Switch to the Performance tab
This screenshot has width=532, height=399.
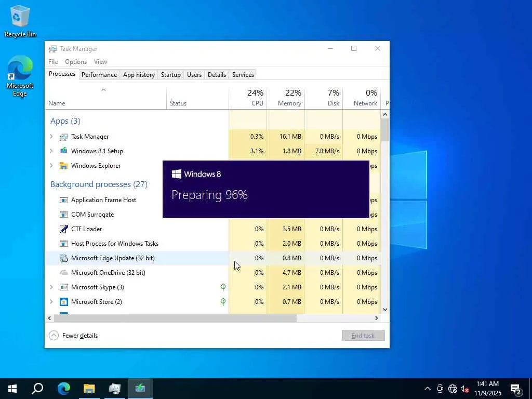click(99, 75)
